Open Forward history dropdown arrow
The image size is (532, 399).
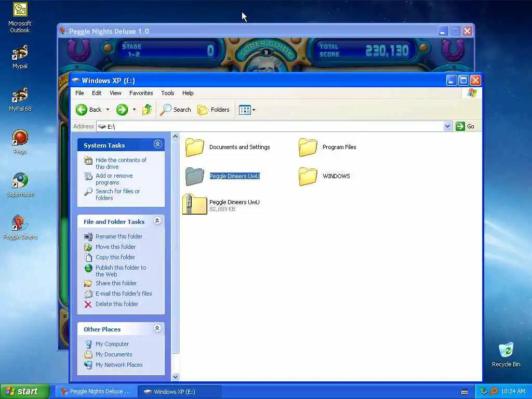[x=134, y=110]
